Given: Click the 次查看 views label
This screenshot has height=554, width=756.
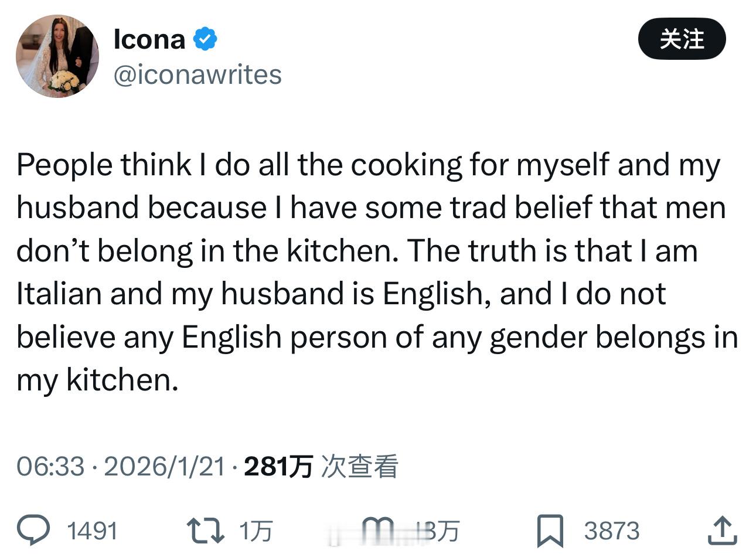Looking at the screenshot, I should point(360,467).
